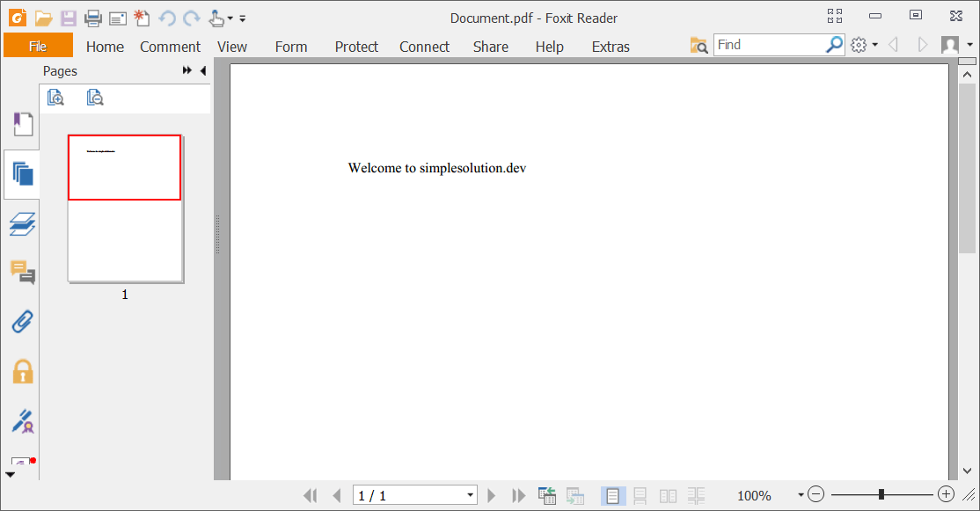
Task: Select the Bookmarks panel icon
Action: click(22, 124)
